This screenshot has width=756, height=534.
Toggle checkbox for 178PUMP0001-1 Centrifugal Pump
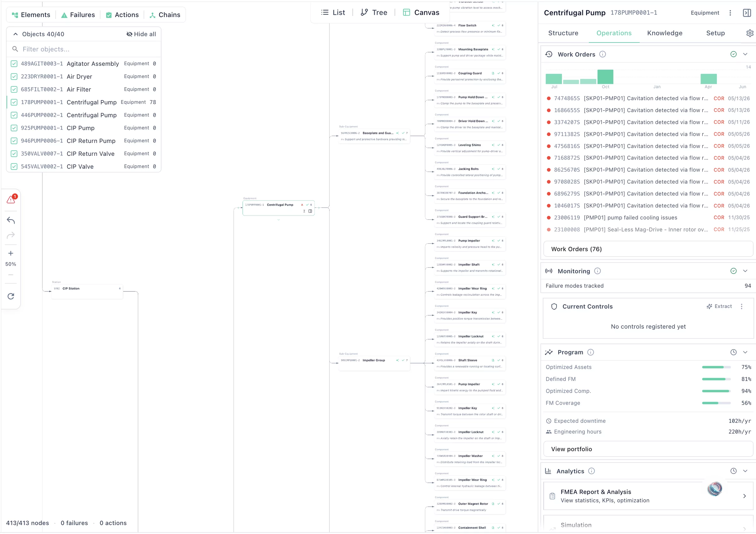click(14, 102)
